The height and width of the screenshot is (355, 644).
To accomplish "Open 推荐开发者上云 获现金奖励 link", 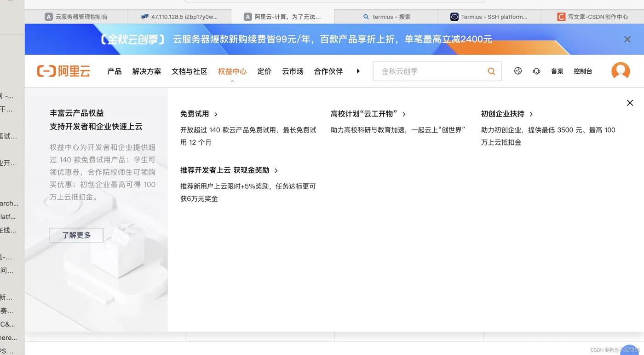I will pos(230,170).
